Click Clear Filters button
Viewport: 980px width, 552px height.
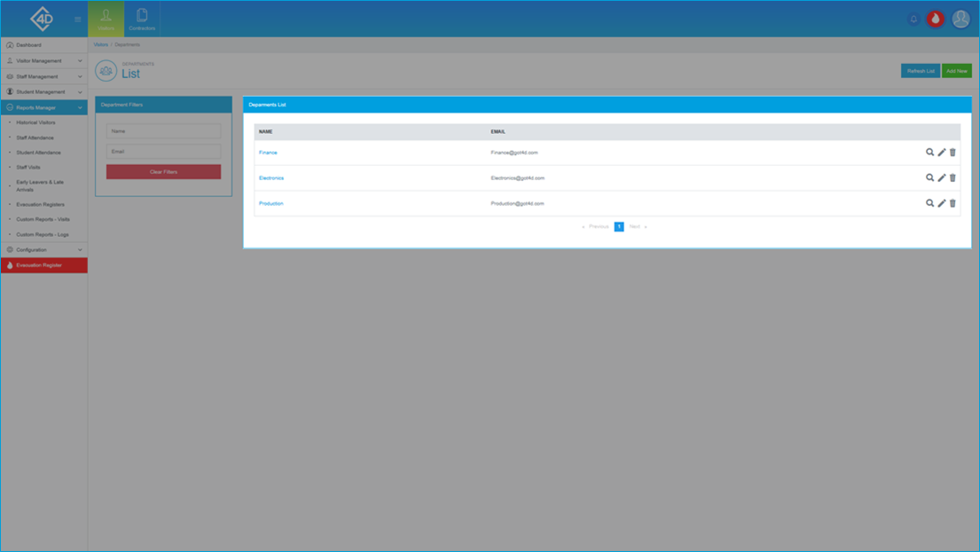click(x=163, y=172)
